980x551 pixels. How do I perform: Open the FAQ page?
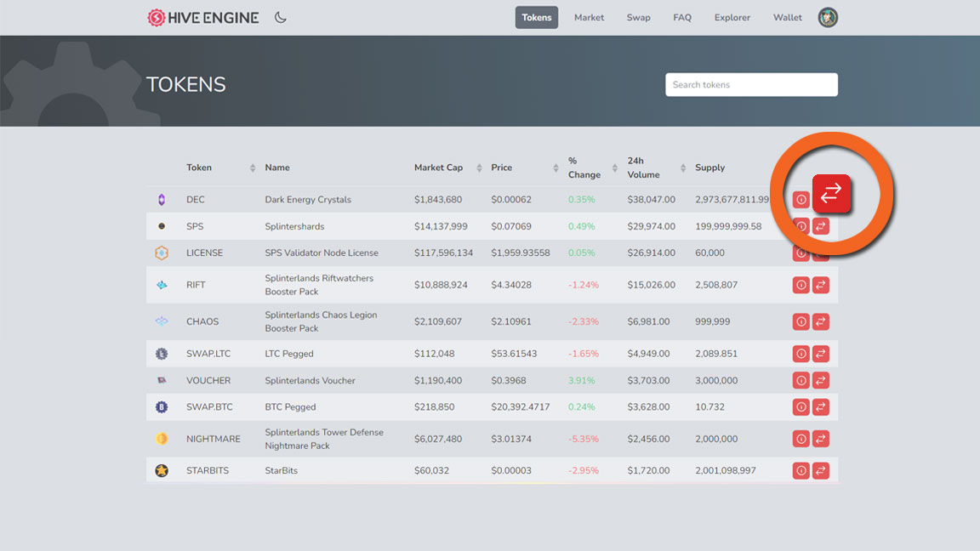[682, 18]
